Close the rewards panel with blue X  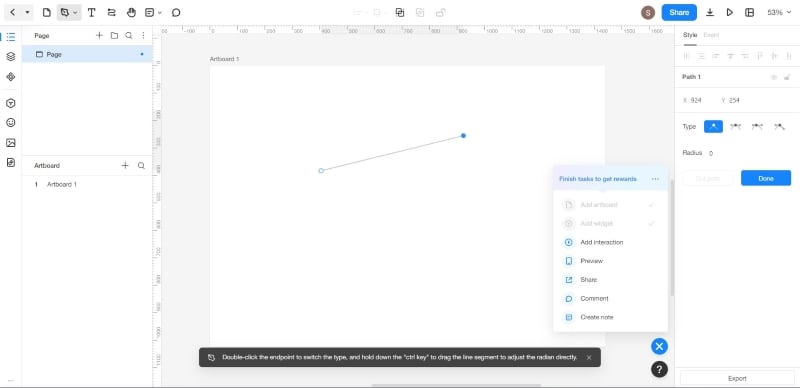pos(659,347)
